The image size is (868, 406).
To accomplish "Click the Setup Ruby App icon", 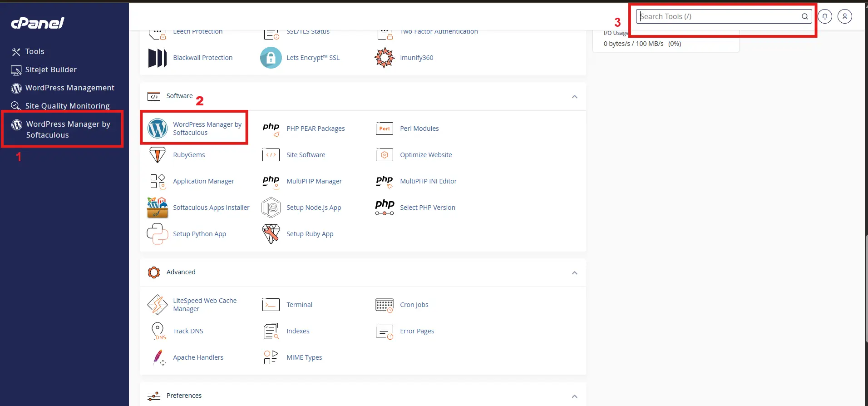I will click(x=271, y=234).
